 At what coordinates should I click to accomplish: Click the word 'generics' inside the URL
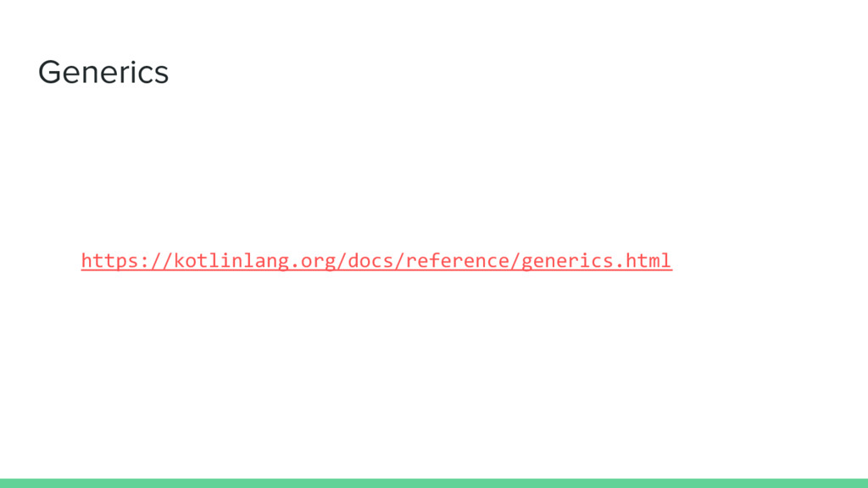pos(568,261)
